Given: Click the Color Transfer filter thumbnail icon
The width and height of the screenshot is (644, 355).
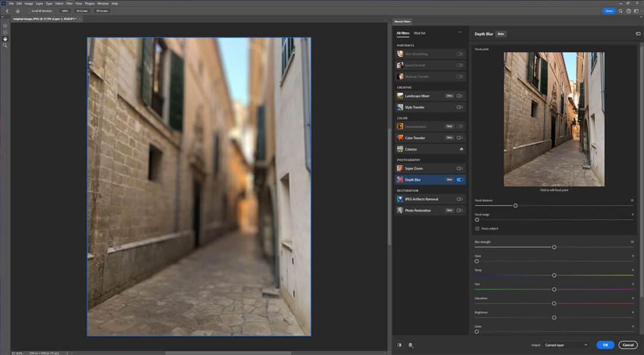Looking at the screenshot, I should click(x=400, y=138).
